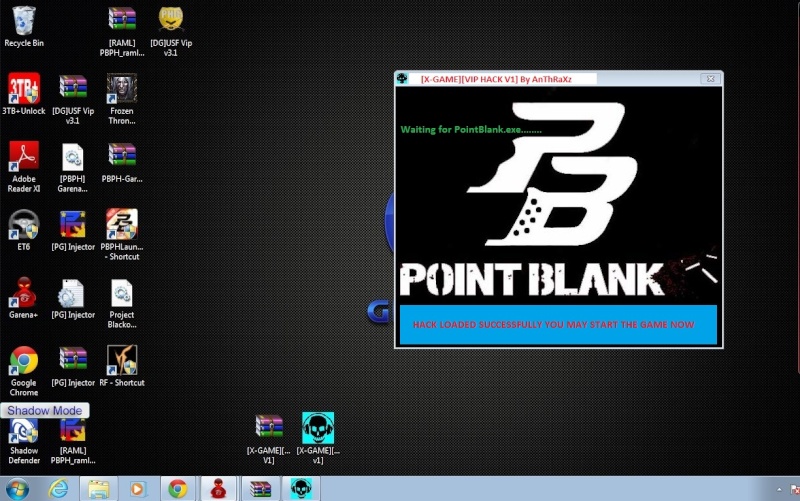Switch to Chrome on the taskbar

[178, 489]
